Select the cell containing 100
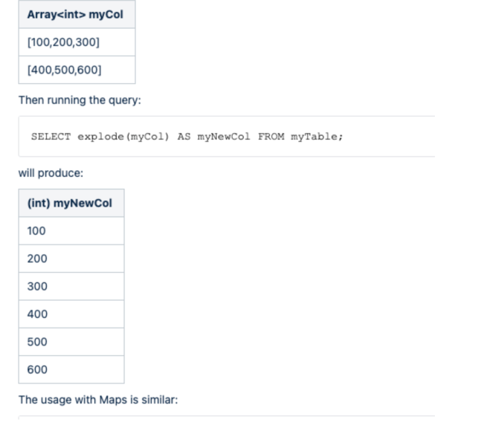Image resolution: width=504 pixels, height=425 pixels. point(71,230)
